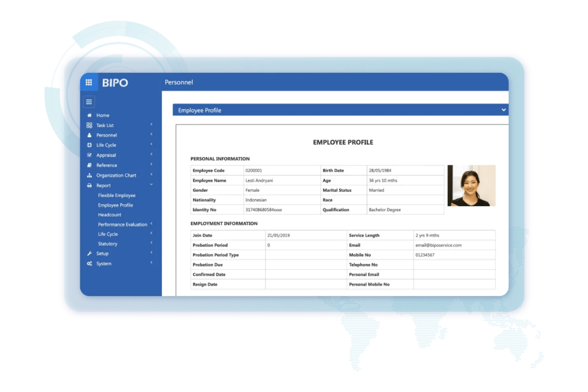Toggle the hamburger menu button in sidebar
The height and width of the screenshot is (392, 588).
pos(89,102)
